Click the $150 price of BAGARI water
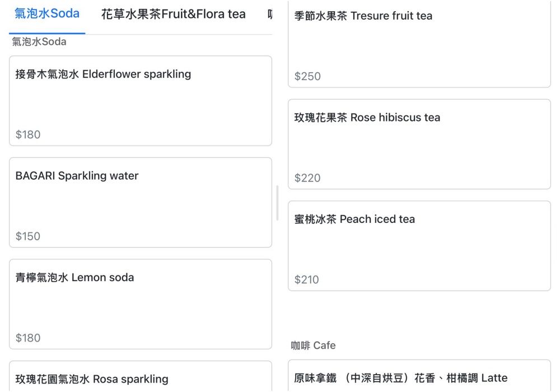This screenshot has height=392, width=560. [28, 236]
